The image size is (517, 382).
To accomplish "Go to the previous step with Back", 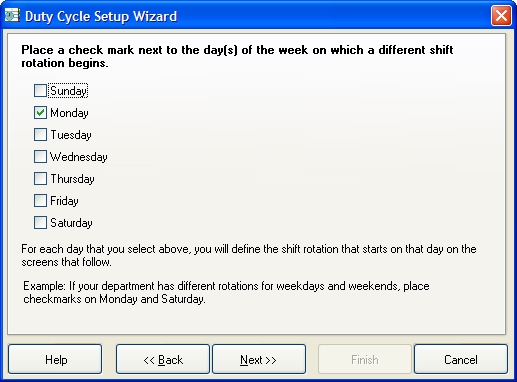I will [163, 359].
